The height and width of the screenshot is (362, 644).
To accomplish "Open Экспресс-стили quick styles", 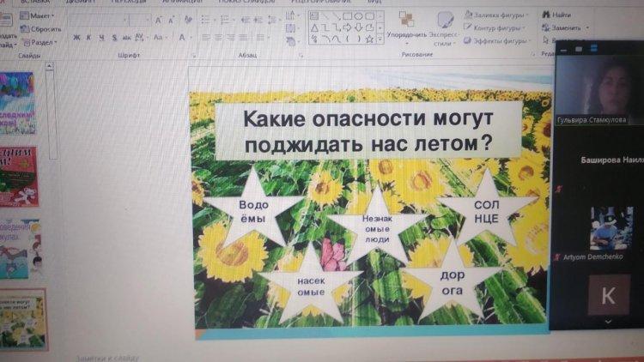I will click(x=444, y=28).
